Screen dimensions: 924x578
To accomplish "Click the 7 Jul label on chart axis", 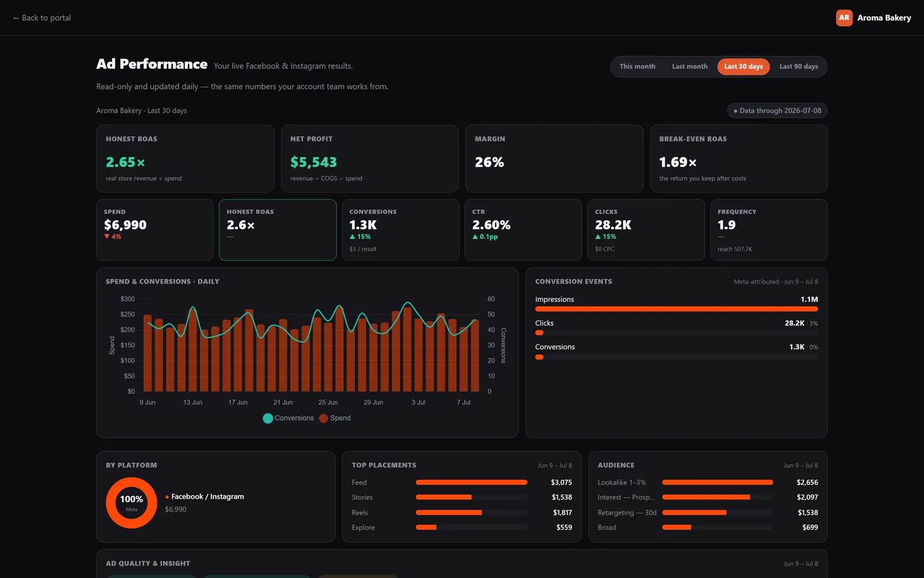I will [x=464, y=403].
